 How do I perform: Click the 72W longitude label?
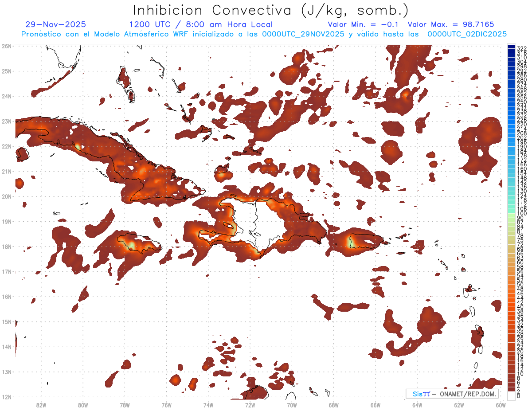[x=250, y=404]
